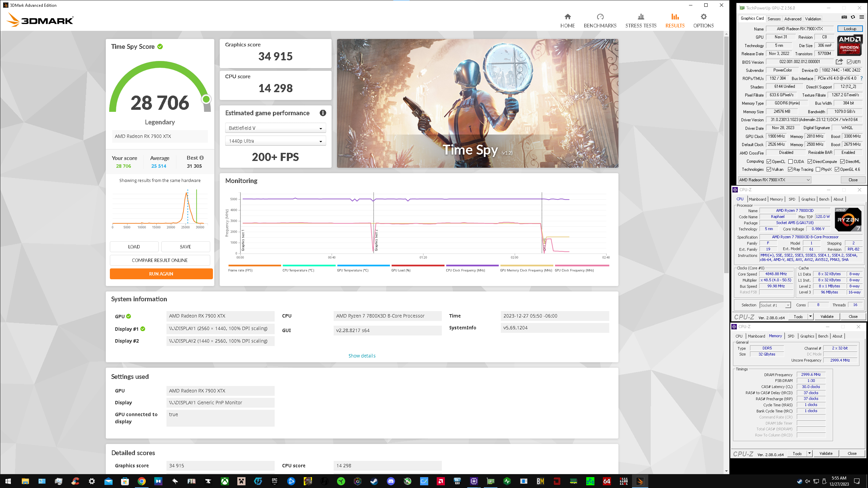
Task: Open Battle.net from the taskbar
Action: point(291,481)
